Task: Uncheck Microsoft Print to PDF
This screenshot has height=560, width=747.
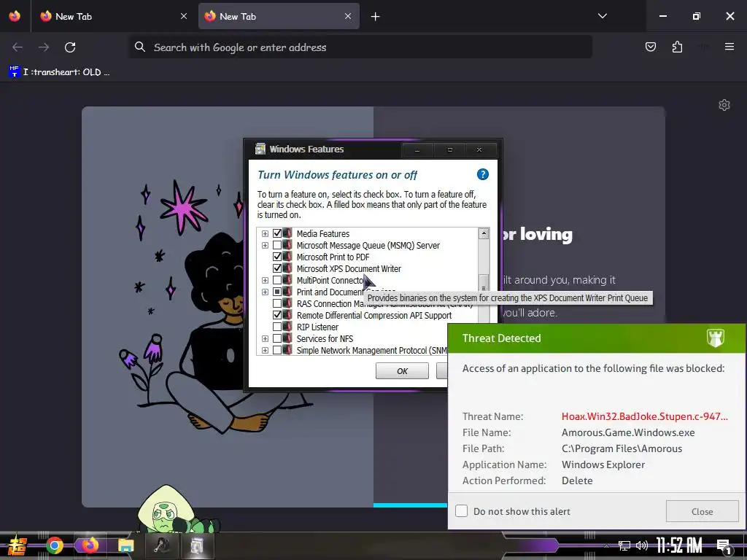Action: 277,257
